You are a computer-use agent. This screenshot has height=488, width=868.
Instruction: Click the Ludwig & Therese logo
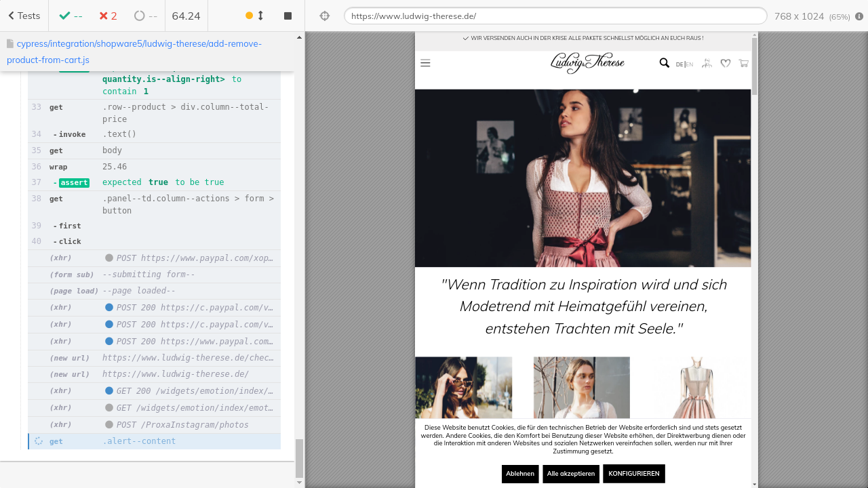pos(587,63)
